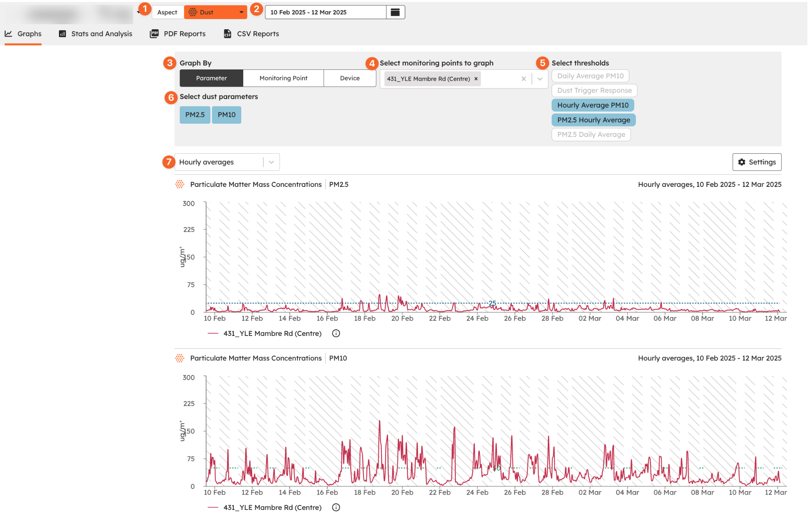
Task: Click the info icon under PM10 graph
Action: [336, 507]
